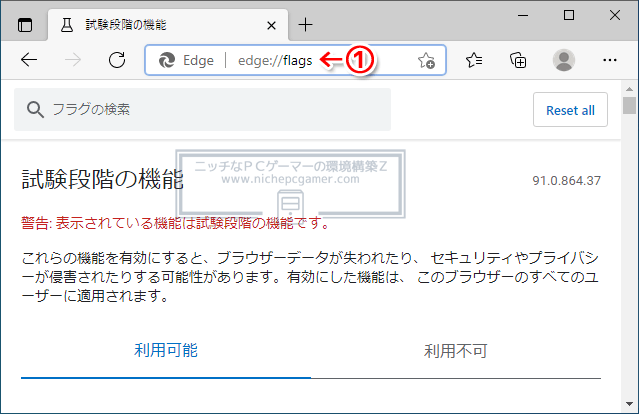The image size is (639, 414).
Task: Refresh the edge://flags page
Action: (x=116, y=60)
